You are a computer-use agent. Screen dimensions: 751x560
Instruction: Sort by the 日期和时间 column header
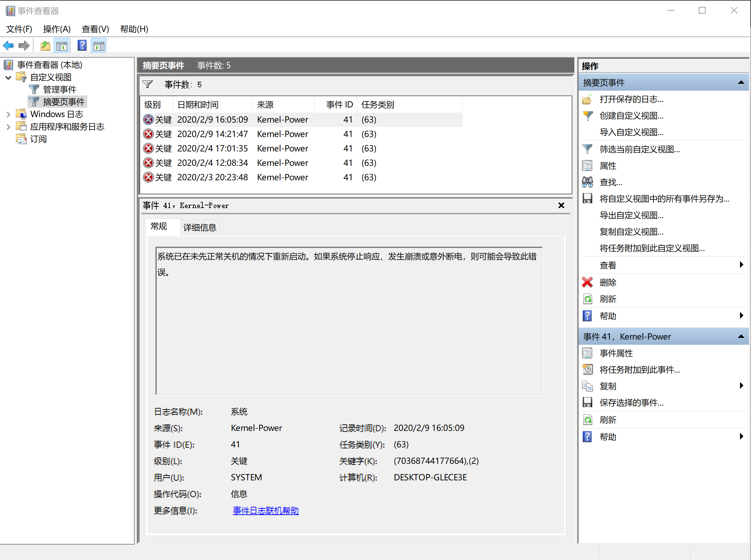[213, 105]
